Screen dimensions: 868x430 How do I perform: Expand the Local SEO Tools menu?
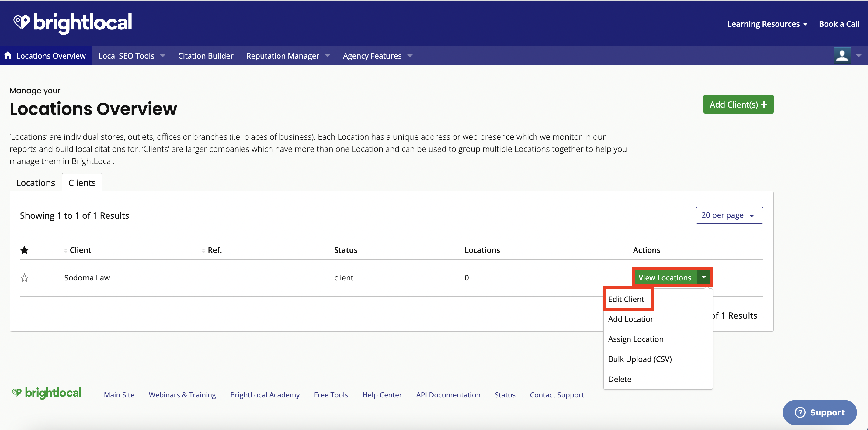click(x=131, y=56)
